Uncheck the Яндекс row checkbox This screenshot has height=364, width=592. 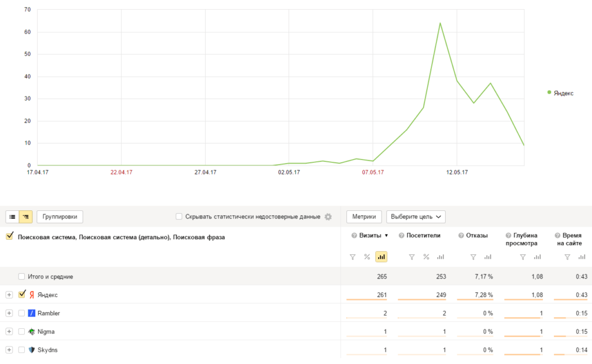(x=22, y=295)
